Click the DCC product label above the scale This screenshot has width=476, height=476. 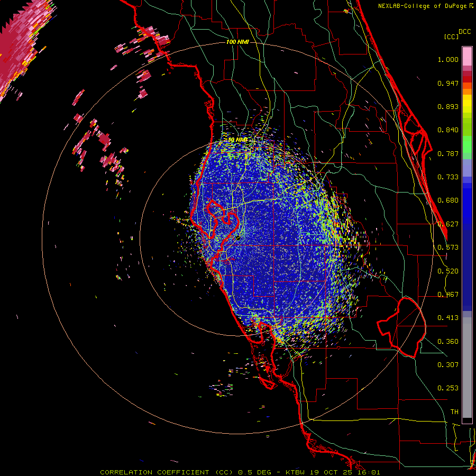[x=464, y=32]
